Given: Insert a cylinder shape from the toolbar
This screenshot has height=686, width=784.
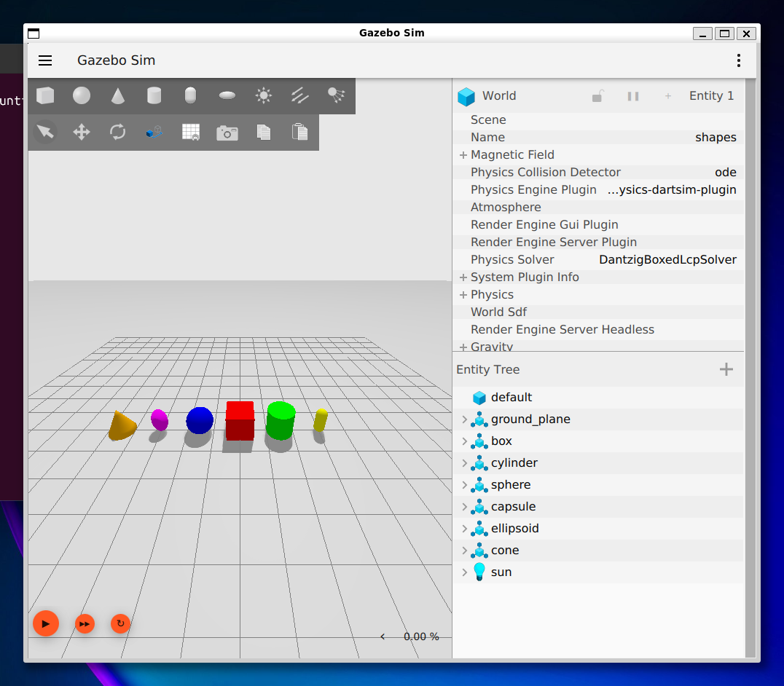Looking at the screenshot, I should (154, 95).
